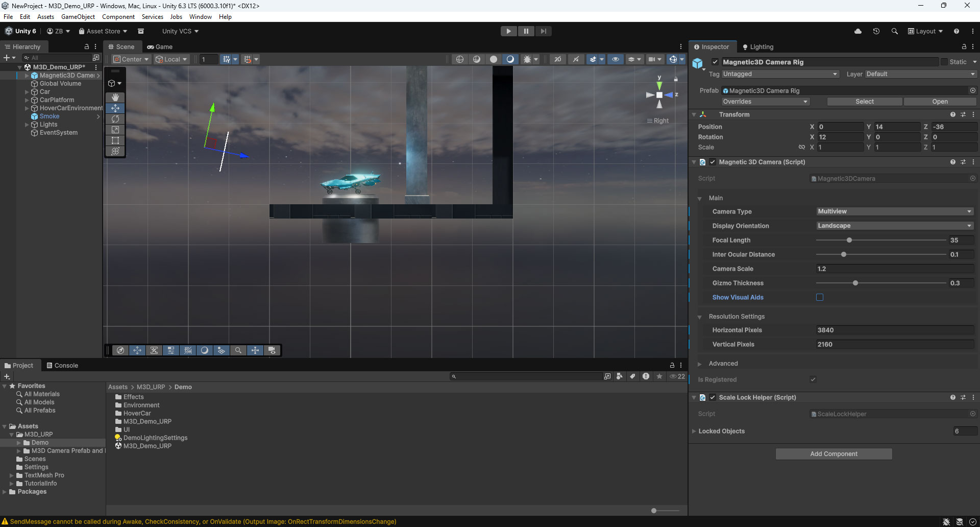Select the Move tool in the Scene toolbar
Viewport: 980px width, 527px height.
(x=115, y=108)
